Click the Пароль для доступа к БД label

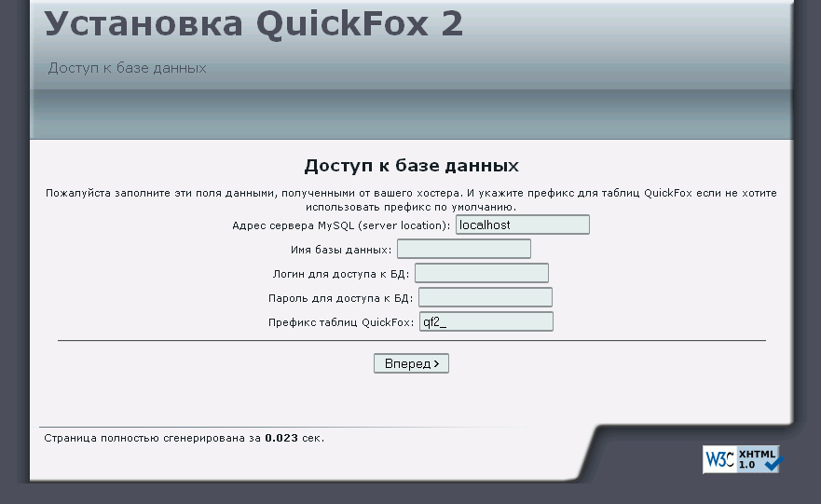[x=341, y=298]
